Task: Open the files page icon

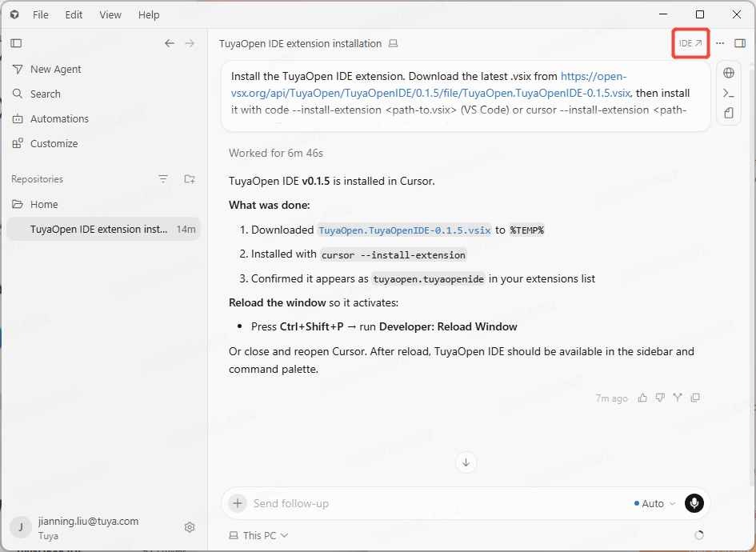Action: pos(729,113)
